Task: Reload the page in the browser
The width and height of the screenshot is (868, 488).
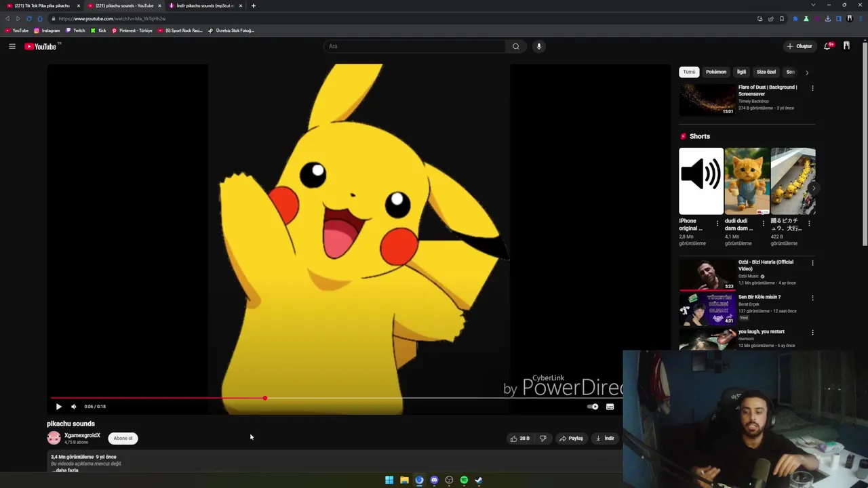Action: 29,19
